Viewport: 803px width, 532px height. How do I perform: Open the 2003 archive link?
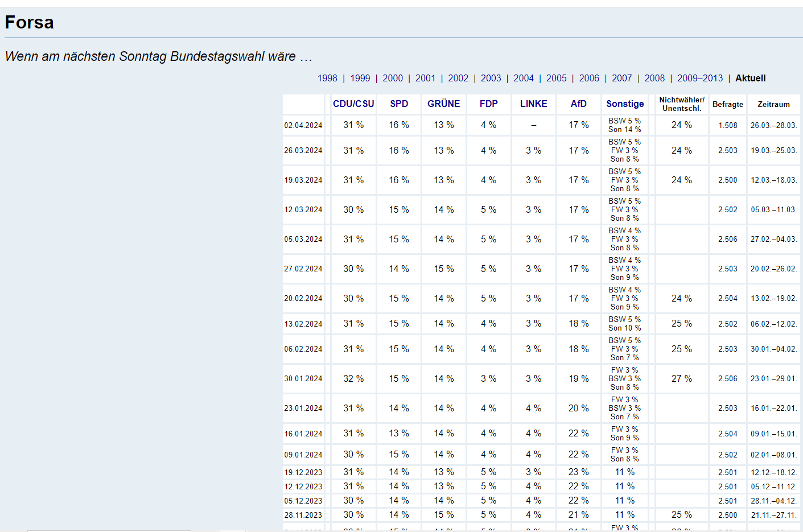(491, 78)
